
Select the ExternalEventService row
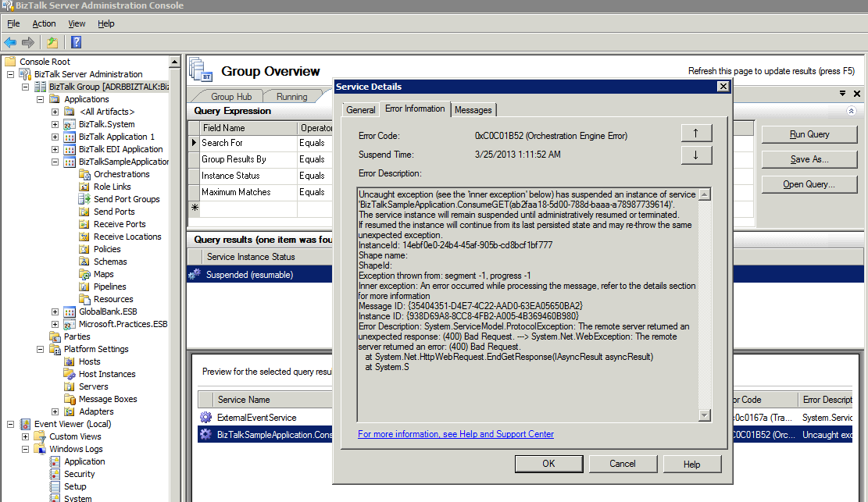pos(265,418)
